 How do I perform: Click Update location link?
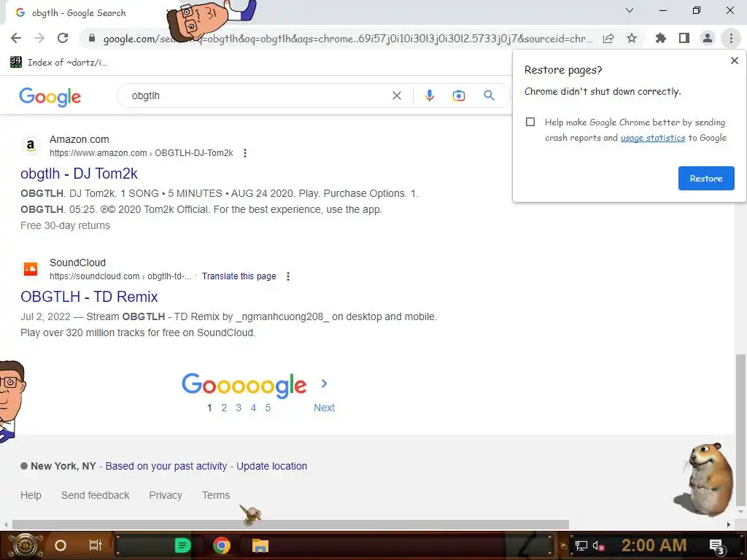point(271,466)
